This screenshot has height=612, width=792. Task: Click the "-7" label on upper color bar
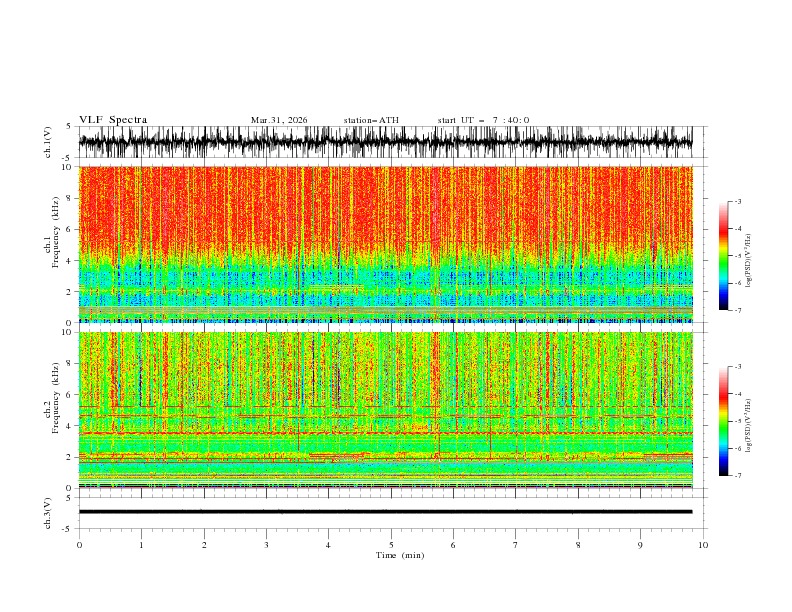tap(737, 311)
